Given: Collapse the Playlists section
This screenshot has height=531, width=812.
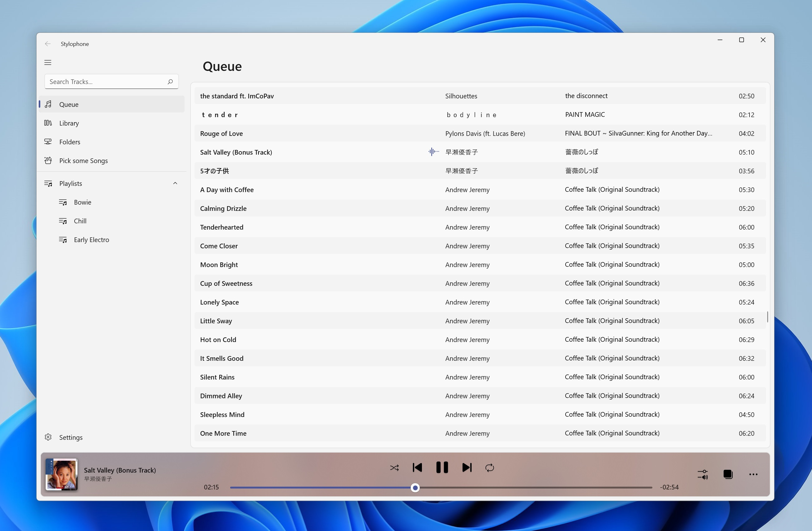Looking at the screenshot, I should [175, 183].
